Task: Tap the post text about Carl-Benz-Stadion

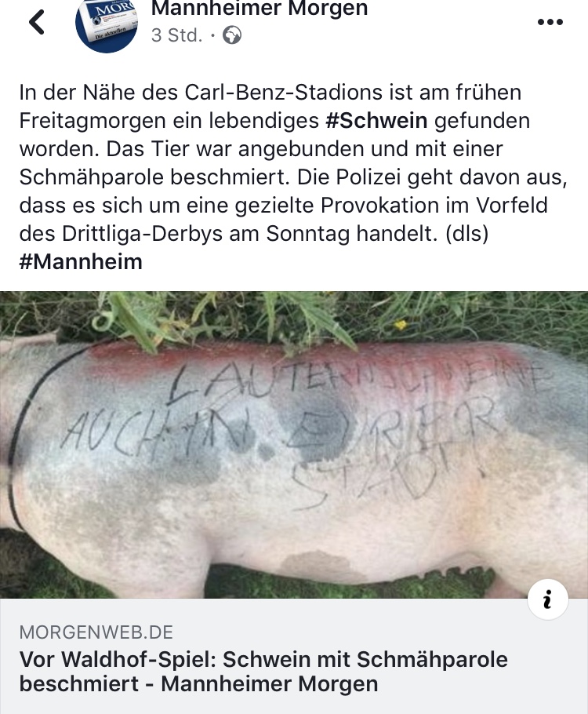Action: 293,177
